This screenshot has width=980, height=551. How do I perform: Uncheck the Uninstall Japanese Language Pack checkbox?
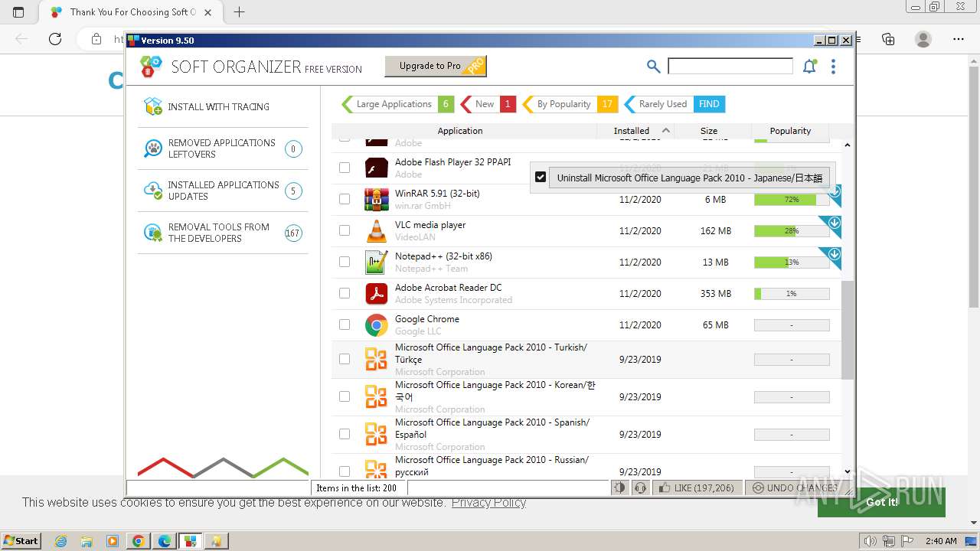coord(541,178)
